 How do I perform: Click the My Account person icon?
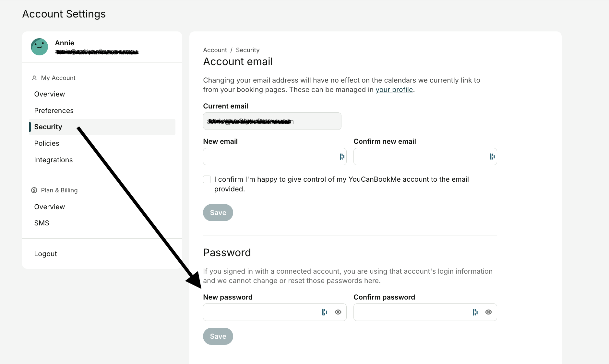point(34,78)
